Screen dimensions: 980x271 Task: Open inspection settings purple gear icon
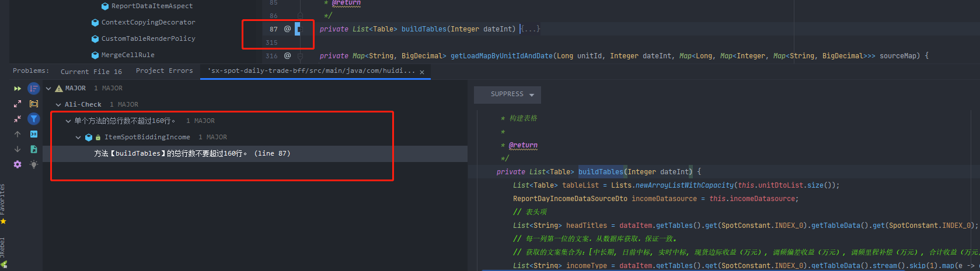point(18,164)
